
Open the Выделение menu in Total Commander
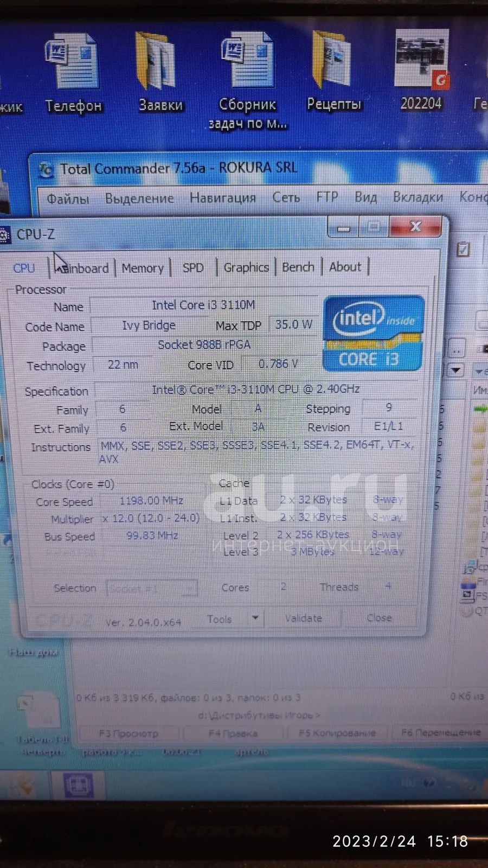click(139, 198)
